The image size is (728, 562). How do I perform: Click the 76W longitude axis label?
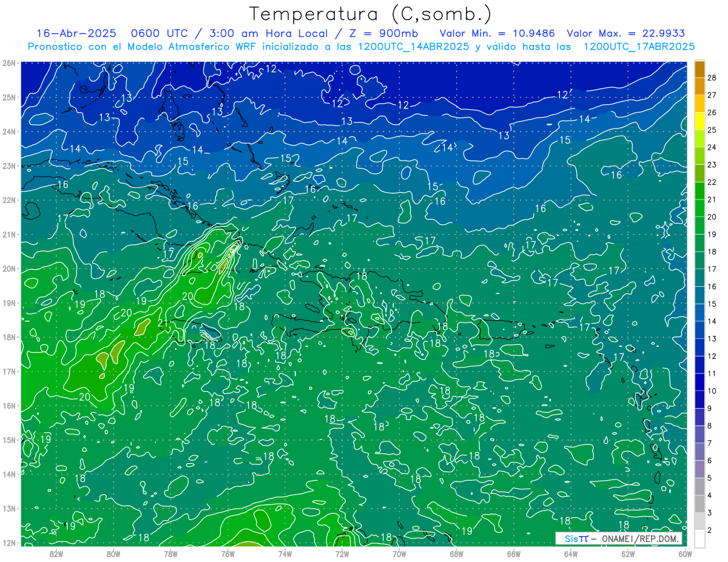click(x=228, y=554)
